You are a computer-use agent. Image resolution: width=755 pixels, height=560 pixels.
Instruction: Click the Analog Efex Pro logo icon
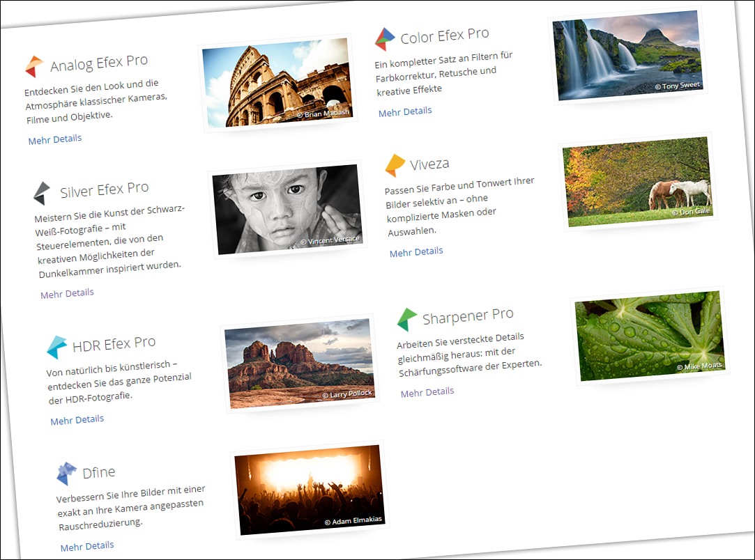[34, 66]
